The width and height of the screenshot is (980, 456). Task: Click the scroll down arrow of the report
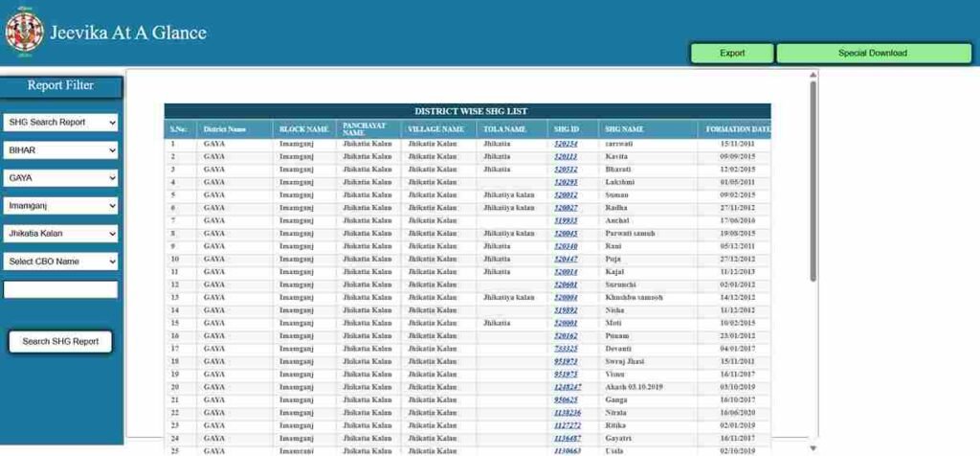pos(813,447)
